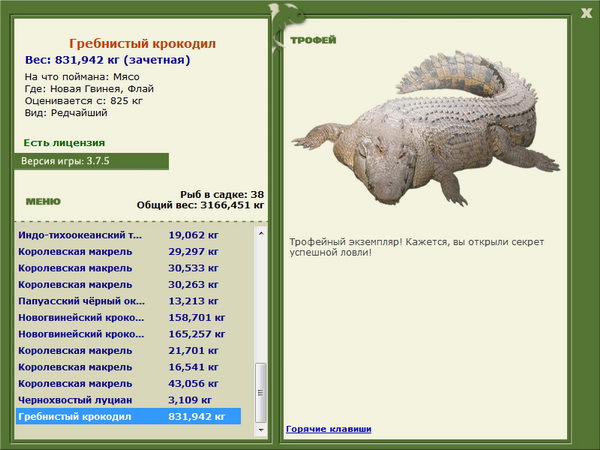Open the Горячие клавиши link

329,429
